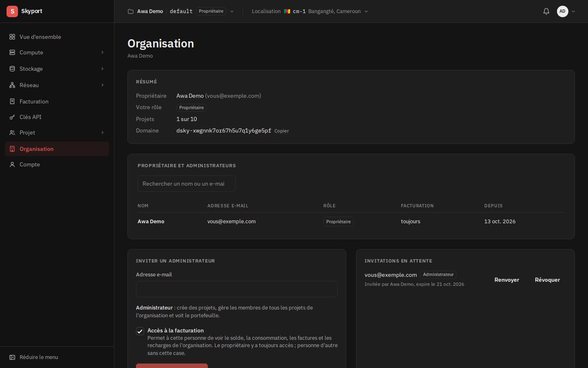Image resolution: width=588 pixels, height=368 pixels.
Task: Click the Skyport logo icon
Action: (12, 11)
